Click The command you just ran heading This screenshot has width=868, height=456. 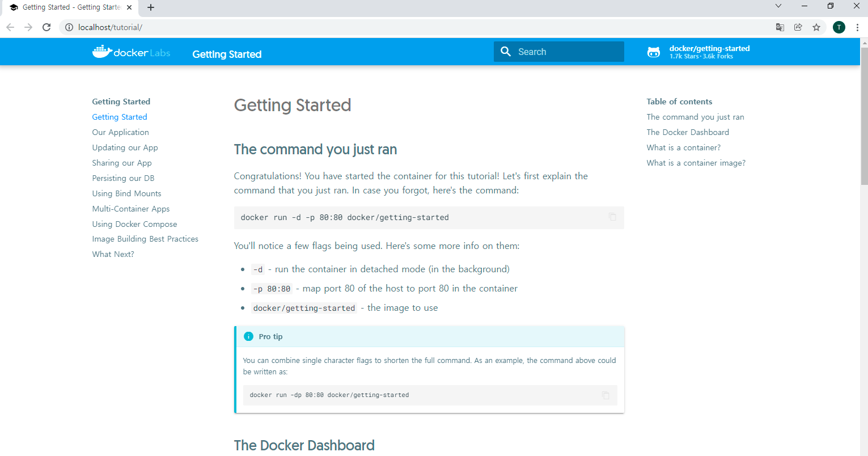(x=316, y=150)
